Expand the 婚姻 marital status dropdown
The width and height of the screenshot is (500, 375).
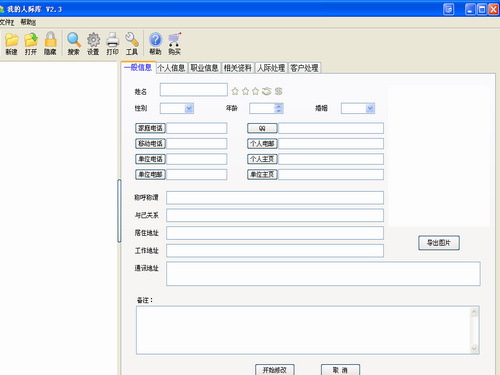click(370, 108)
